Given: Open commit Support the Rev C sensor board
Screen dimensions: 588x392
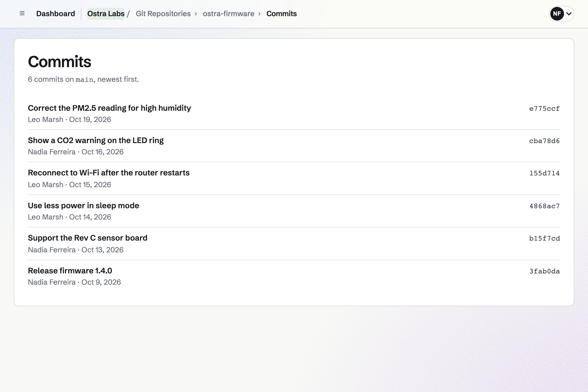Looking at the screenshot, I should (87, 238).
